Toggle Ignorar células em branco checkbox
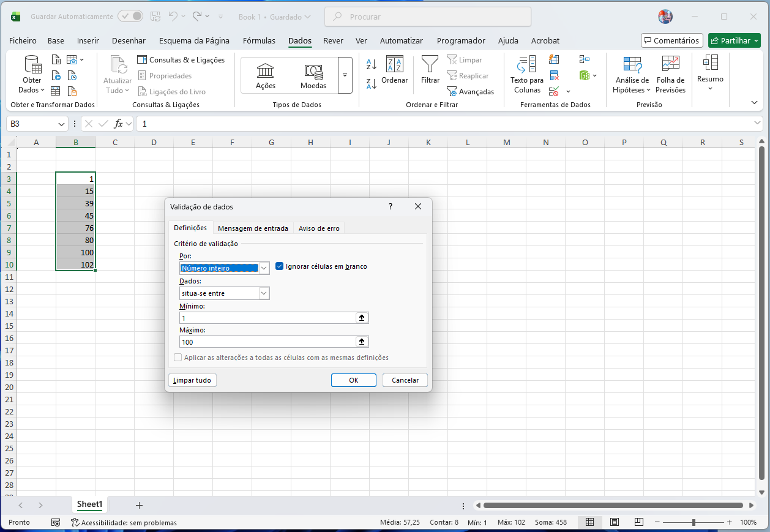The image size is (770, 532). 280,266
